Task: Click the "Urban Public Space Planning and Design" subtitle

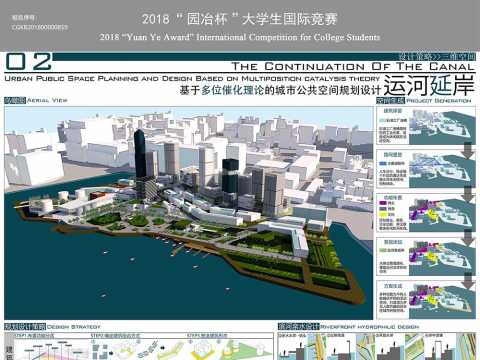Action: [x=192, y=79]
